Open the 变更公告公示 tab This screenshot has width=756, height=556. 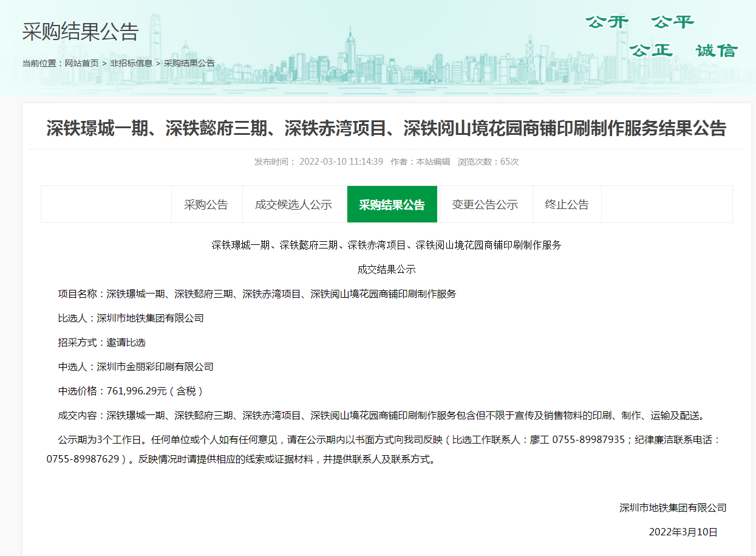[x=485, y=204]
